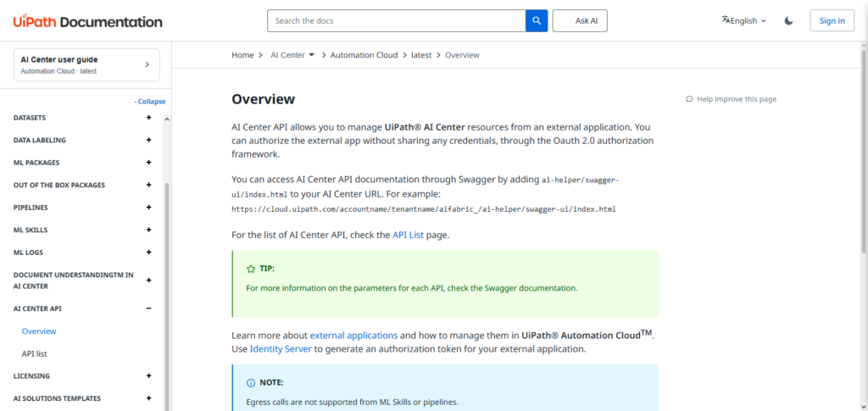The width and height of the screenshot is (868, 411).
Task: Click the UiPath Documentation logo
Action: pyautogui.click(x=88, y=22)
